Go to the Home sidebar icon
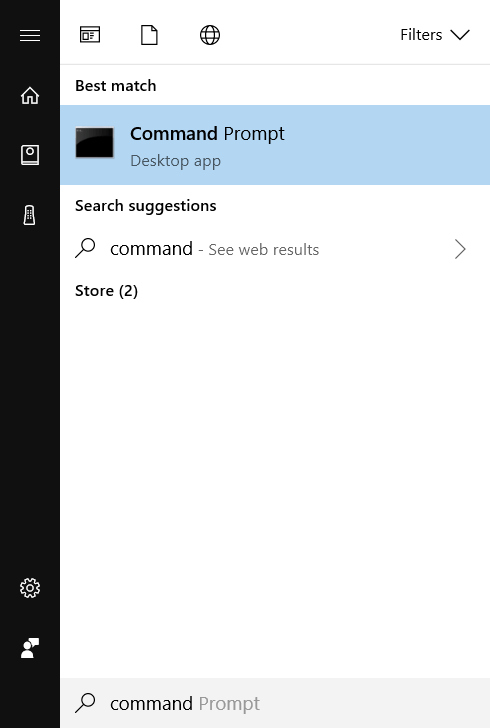Screen dimensions: 490x728 click(30, 95)
